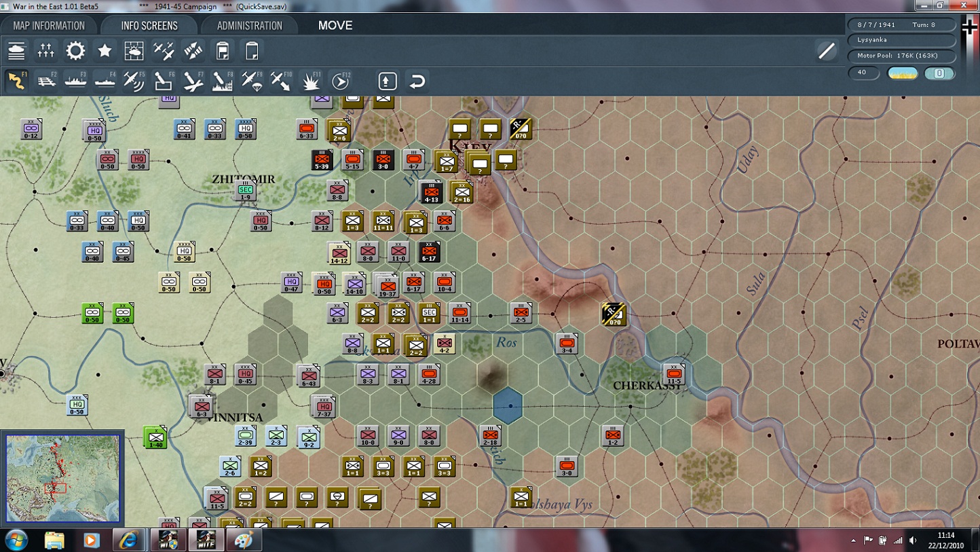Click the reinforcement crossed arrows icon
The image size is (980, 552).
(x=193, y=51)
